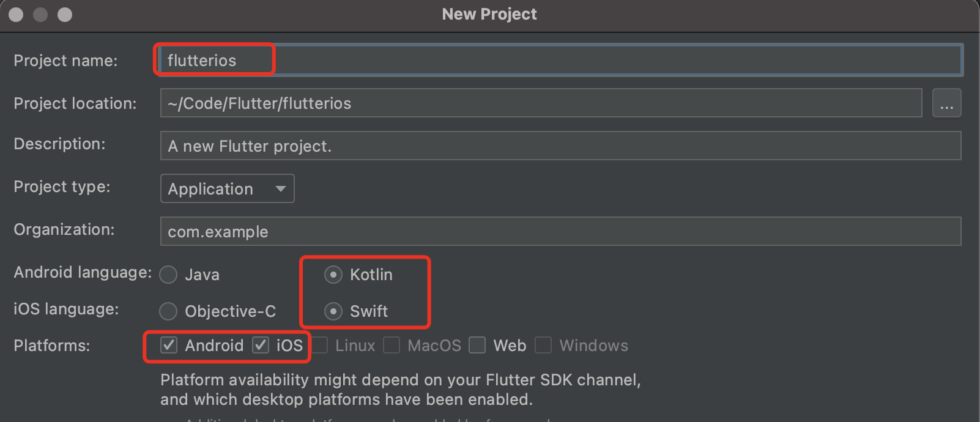The width and height of the screenshot is (980, 422).
Task: Click the Application project type combo box
Action: click(x=227, y=188)
